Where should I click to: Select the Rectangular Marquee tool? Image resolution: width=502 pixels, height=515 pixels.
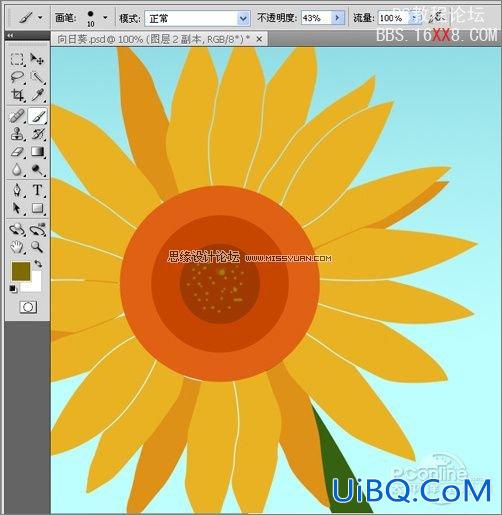17,59
